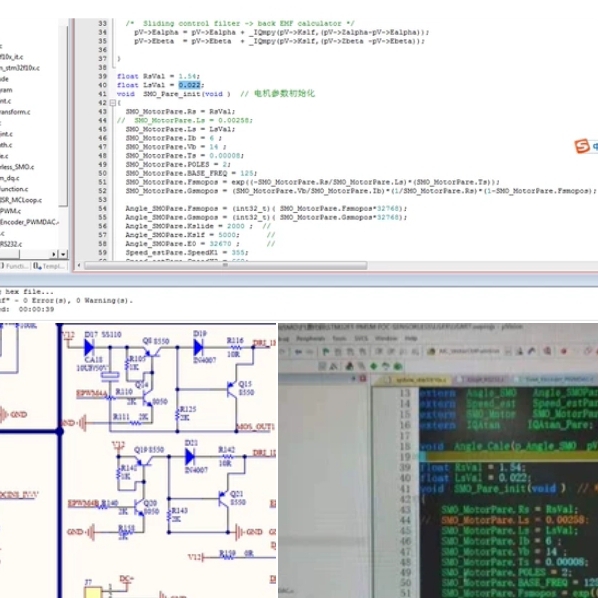Viewport: 598px width, 598px height.
Task: Insert breakpoint red dot icon
Action: click(x=564, y=351)
